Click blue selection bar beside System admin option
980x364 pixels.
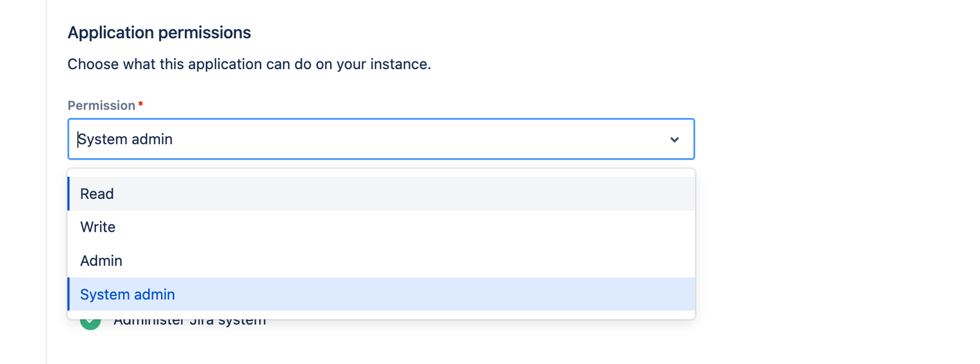[68, 294]
